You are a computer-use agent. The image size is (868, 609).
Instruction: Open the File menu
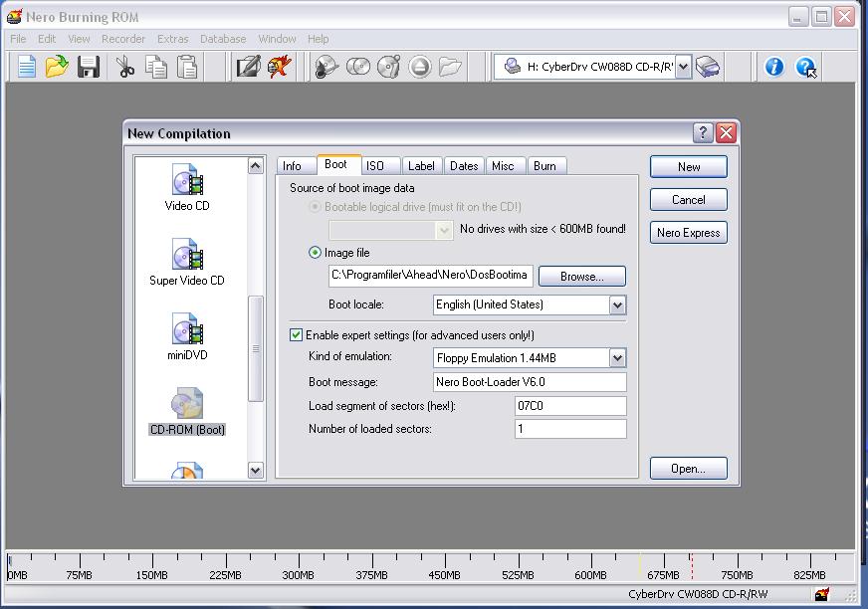[18, 39]
